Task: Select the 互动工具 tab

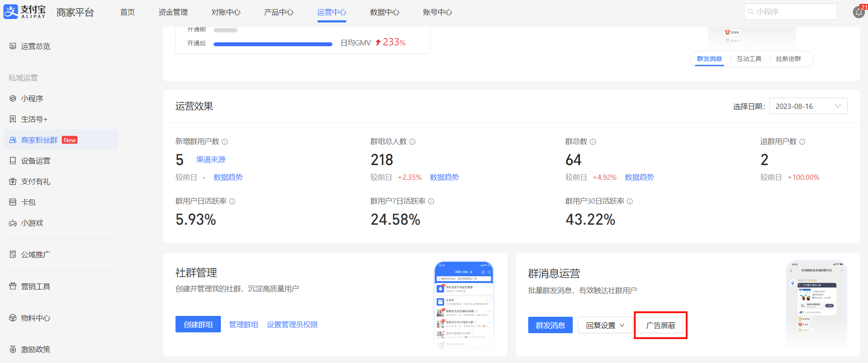Action: [x=749, y=59]
